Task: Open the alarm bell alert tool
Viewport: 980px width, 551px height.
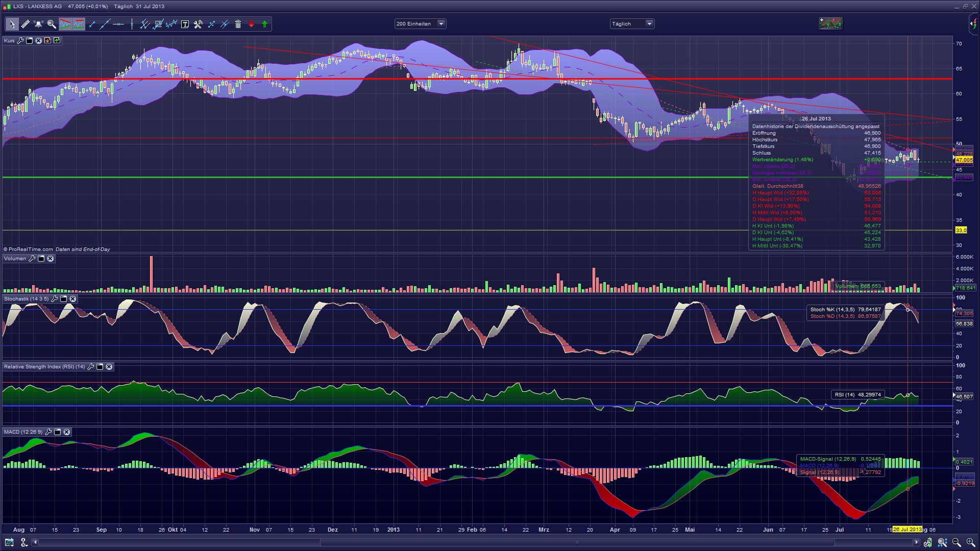Action: [x=38, y=24]
